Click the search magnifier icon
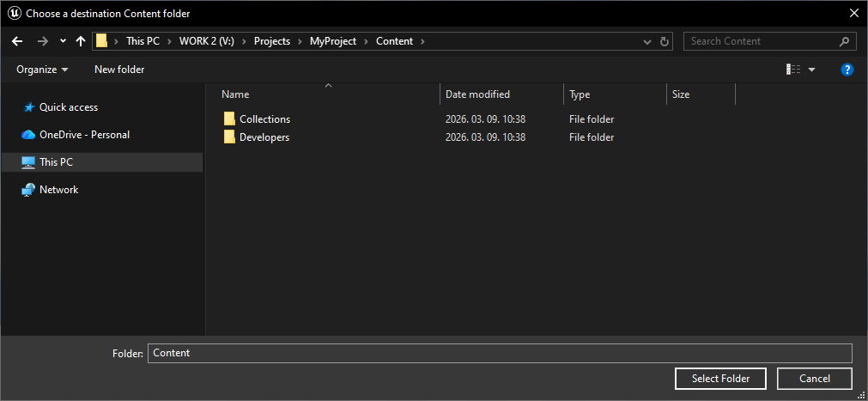This screenshot has height=401, width=868. tap(846, 41)
